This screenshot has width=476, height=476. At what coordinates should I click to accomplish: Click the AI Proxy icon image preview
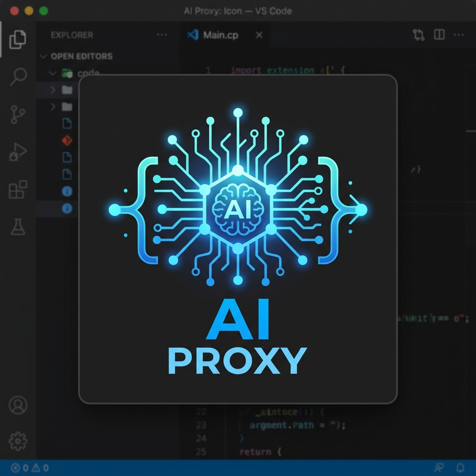(238, 239)
